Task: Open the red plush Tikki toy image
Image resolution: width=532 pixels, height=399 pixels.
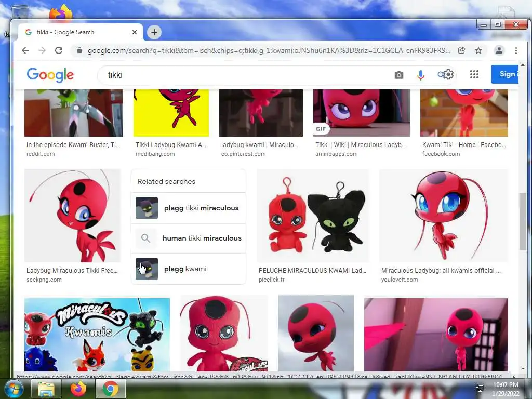Action: coord(224,333)
